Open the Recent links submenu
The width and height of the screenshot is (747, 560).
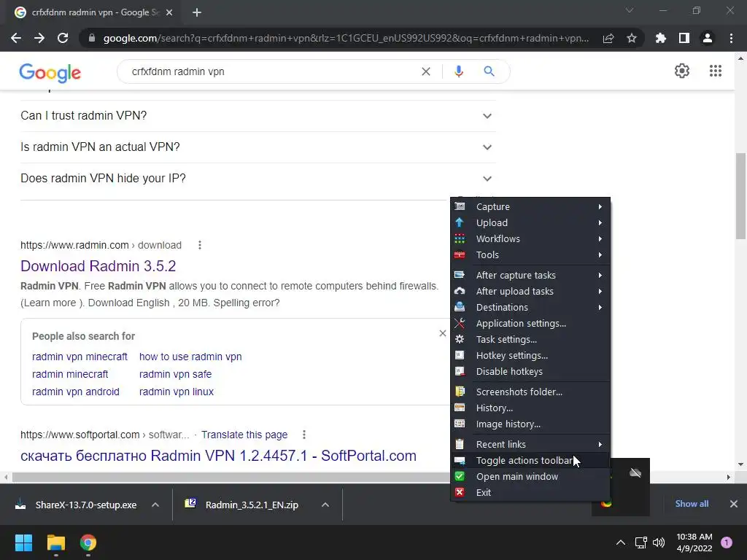tap(530, 444)
